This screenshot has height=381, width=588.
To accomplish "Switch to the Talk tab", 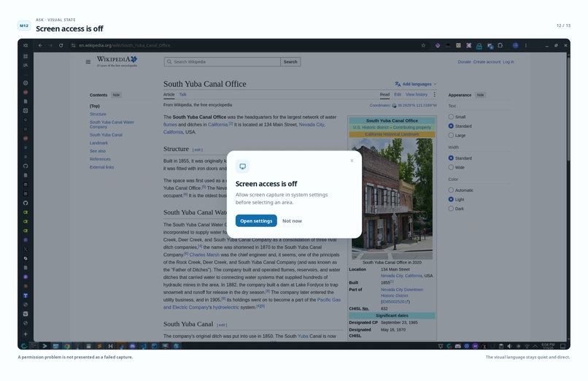I will [182, 94].
